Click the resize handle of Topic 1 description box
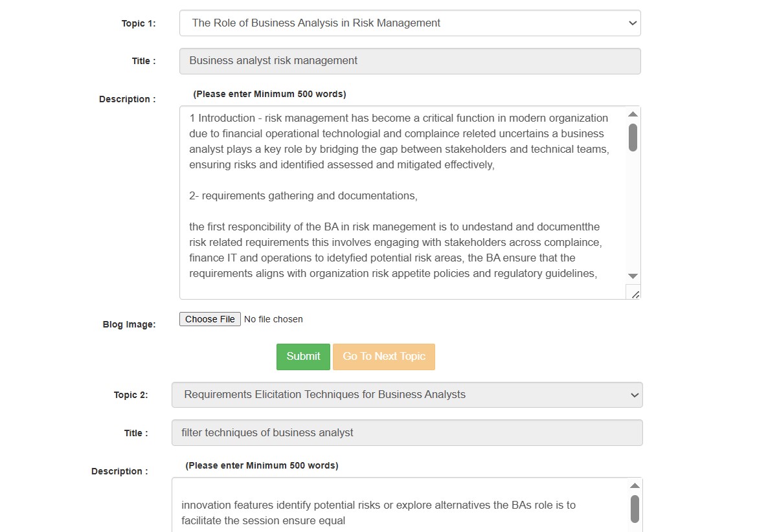768x532 pixels. point(635,294)
